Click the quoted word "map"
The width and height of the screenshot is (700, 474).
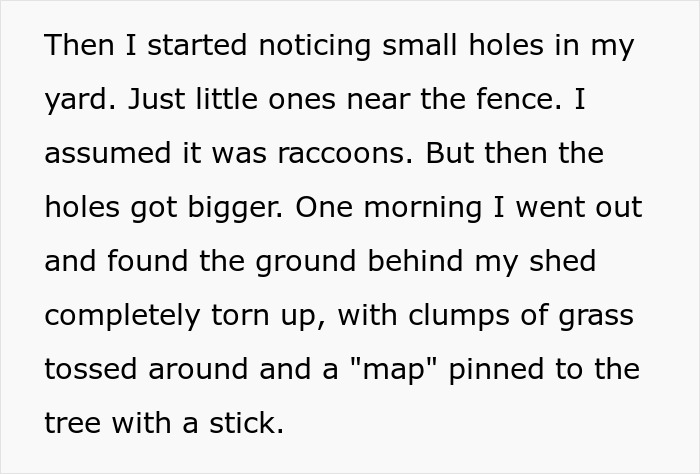pos(393,370)
